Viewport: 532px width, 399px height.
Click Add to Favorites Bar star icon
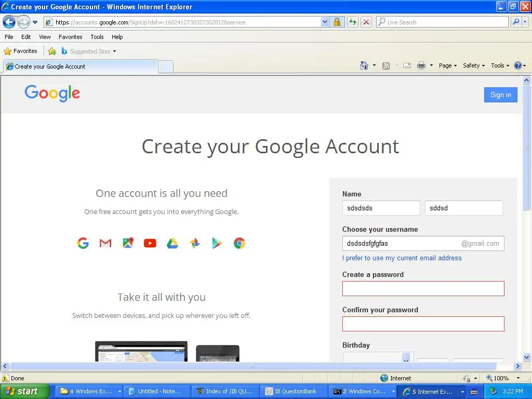point(52,51)
